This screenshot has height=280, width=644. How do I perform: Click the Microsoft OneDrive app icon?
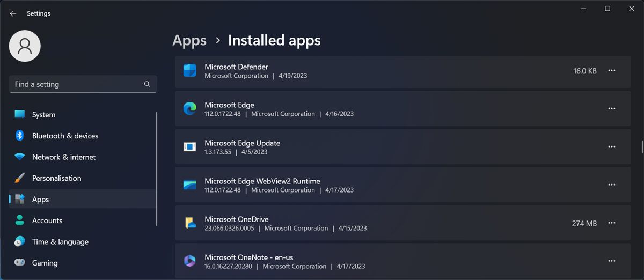pyautogui.click(x=190, y=223)
